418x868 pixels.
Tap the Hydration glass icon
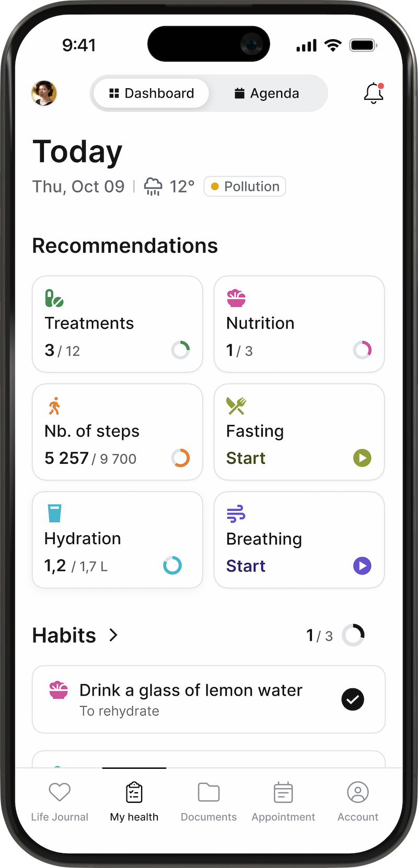pyautogui.click(x=54, y=513)
